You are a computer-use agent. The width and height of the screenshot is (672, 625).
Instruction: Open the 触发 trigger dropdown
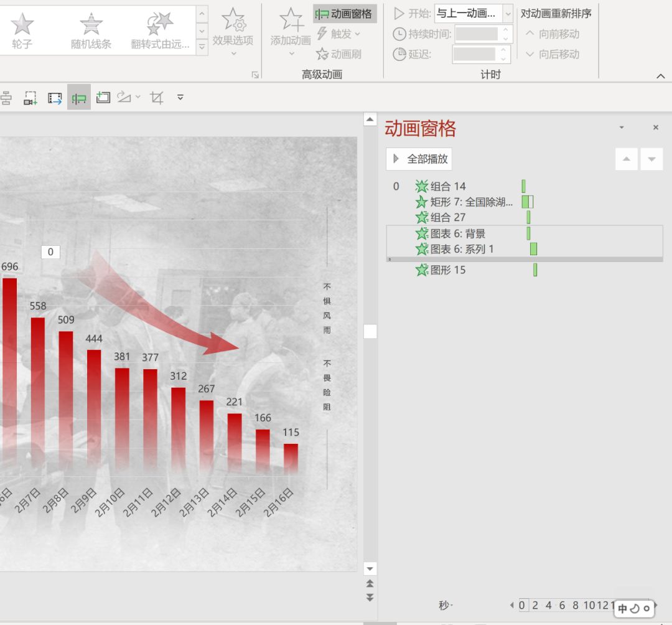click(x=338, y=34)
